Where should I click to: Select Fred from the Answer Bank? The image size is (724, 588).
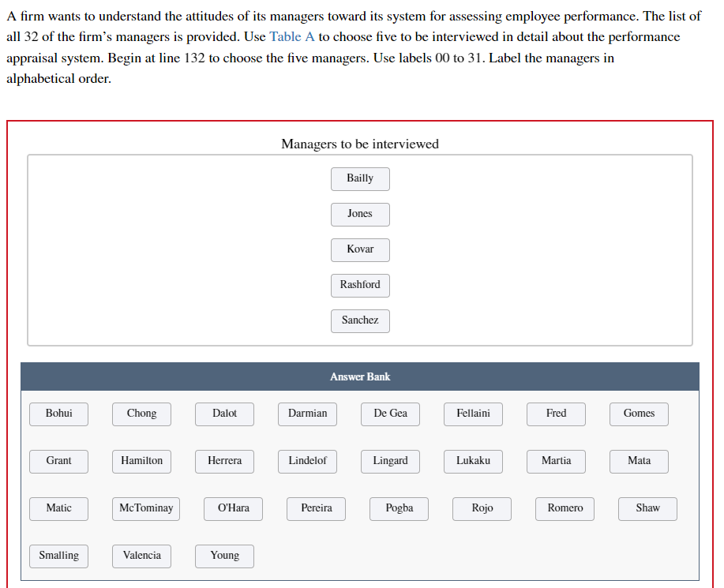click(556, 414)
